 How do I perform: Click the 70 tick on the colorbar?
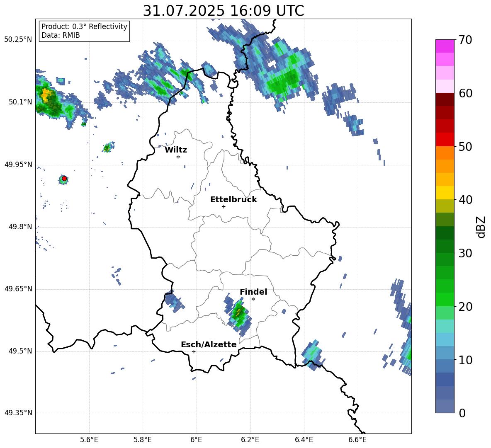pyautogui.click(x=466, y=40)
